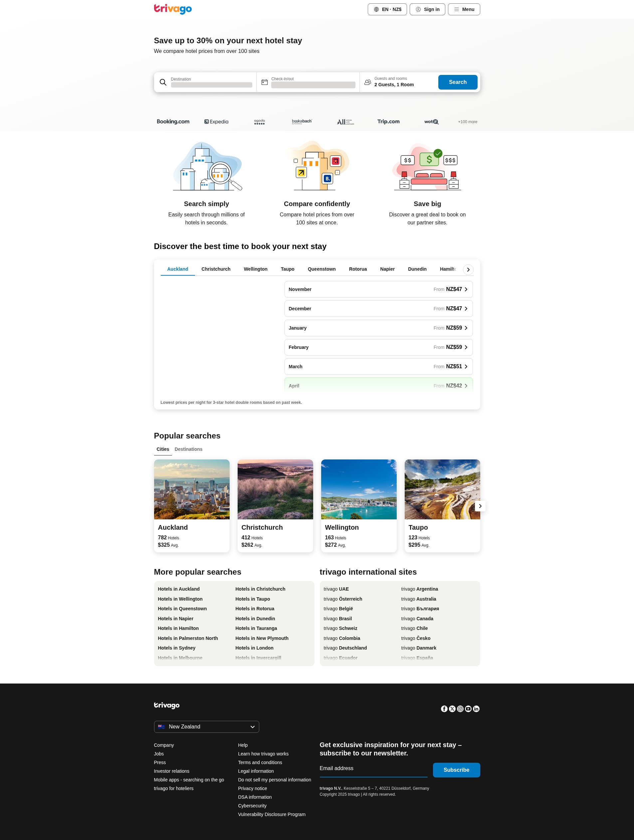The image size is (634, 840).
Task: Click the bookabach partner logo
Action: click(302, 122)
